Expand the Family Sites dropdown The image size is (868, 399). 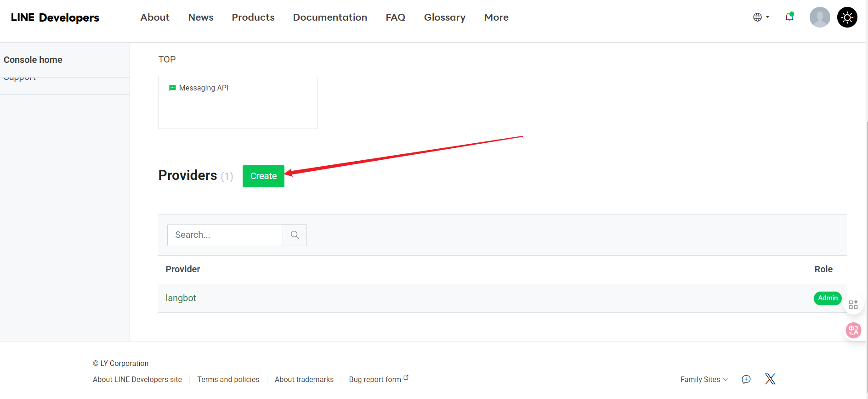tap(703, 379)
